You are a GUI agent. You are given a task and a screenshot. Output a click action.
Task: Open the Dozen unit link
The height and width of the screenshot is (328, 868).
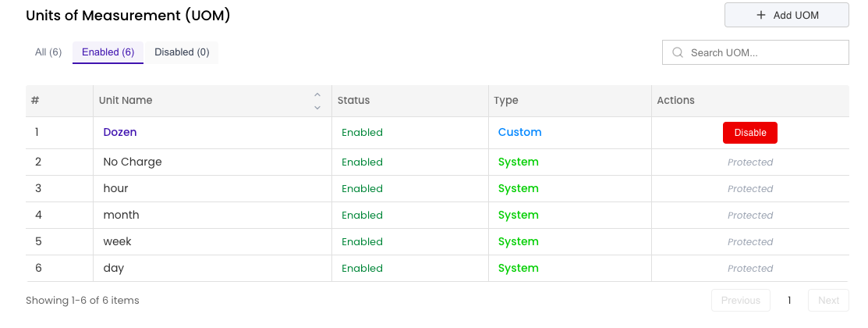coord(119,133)
